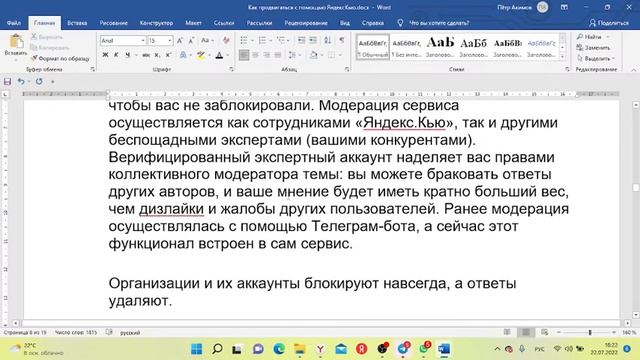Switch to the Конструктор ribbon tab
The height and width of the screenshot is (360, 640).
click(156, 23)
